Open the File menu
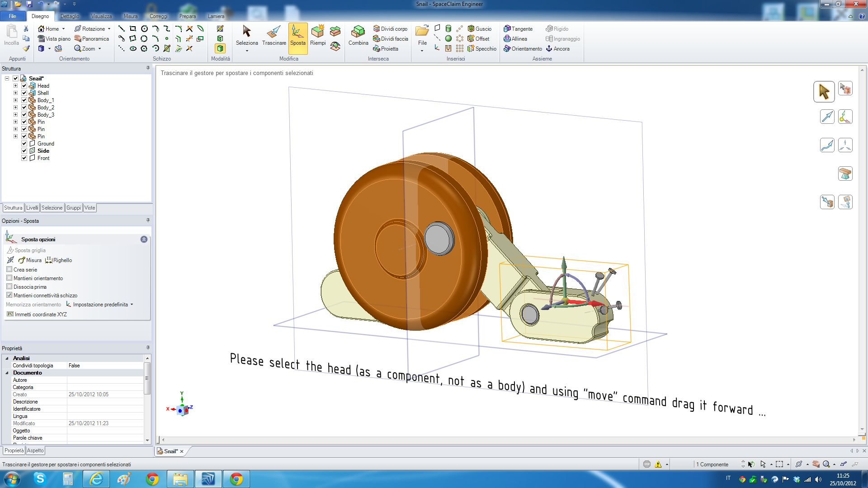868x488 pixels. [x=13, y=16]
